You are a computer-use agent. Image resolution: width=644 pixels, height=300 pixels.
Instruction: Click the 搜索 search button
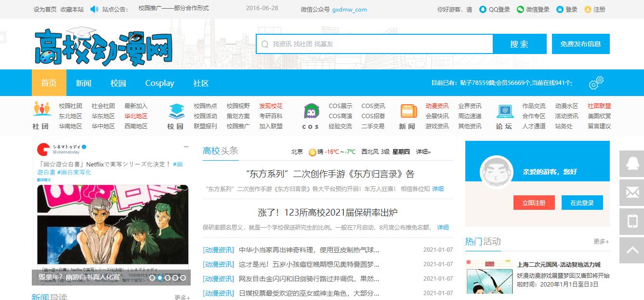click(x=520, y=44)
